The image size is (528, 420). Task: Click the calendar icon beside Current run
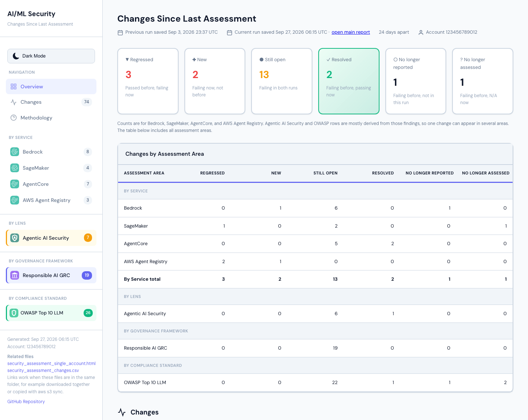230,33
